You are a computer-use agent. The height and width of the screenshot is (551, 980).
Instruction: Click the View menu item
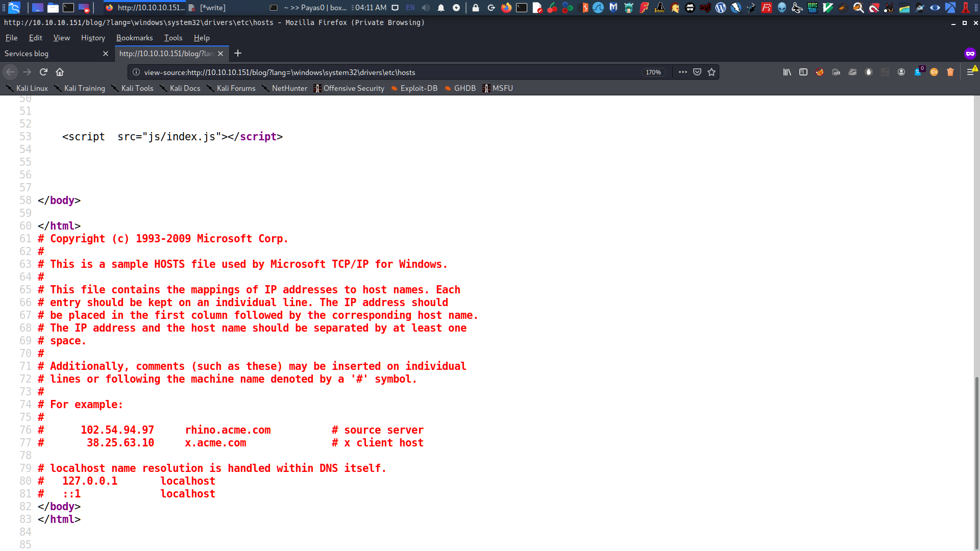coord(61,38)
